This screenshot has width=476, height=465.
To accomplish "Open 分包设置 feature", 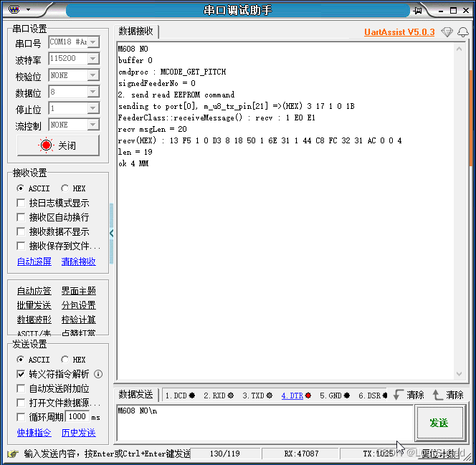I will point(79,305).
